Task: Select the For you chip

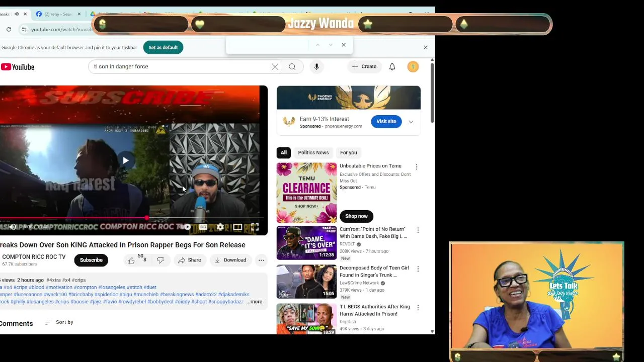Action: (x=348, y=152)
